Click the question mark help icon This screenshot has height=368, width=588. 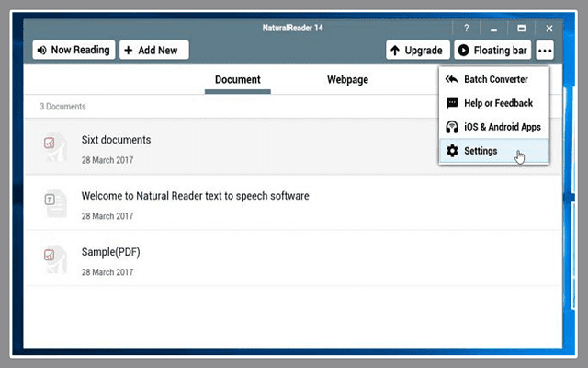click(x=466, y=29)
